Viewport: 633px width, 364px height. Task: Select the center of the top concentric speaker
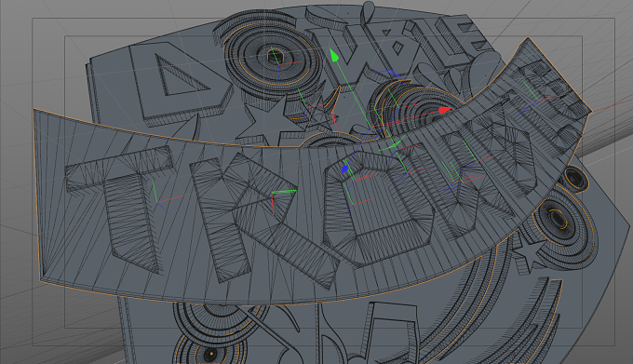pos(276,56)
